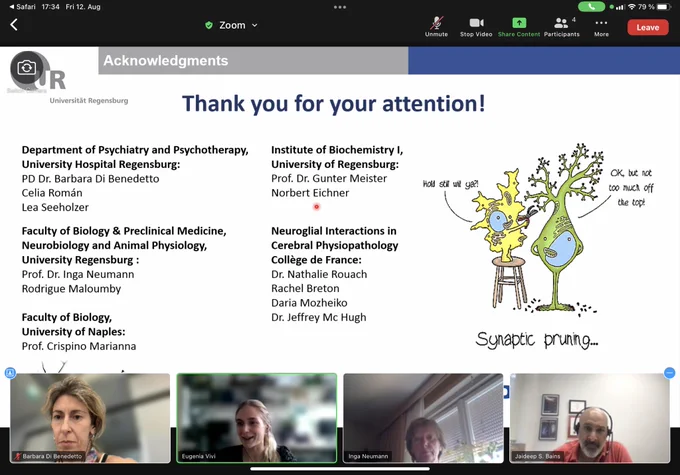Return to Safari via status bar
680x475 pixels.
(23, 7)
